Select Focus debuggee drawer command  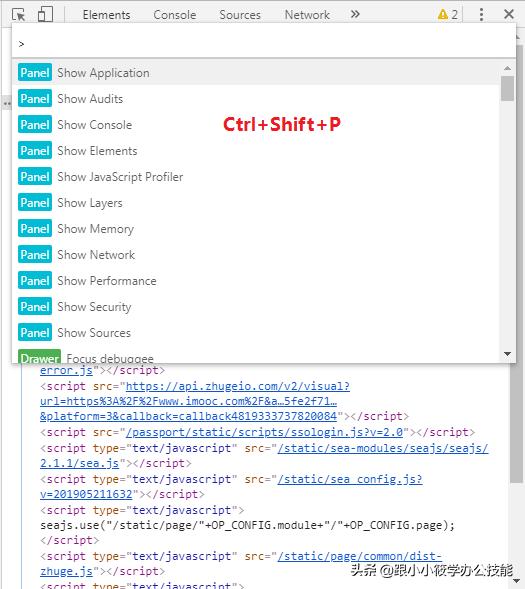(x=255, y=356)
